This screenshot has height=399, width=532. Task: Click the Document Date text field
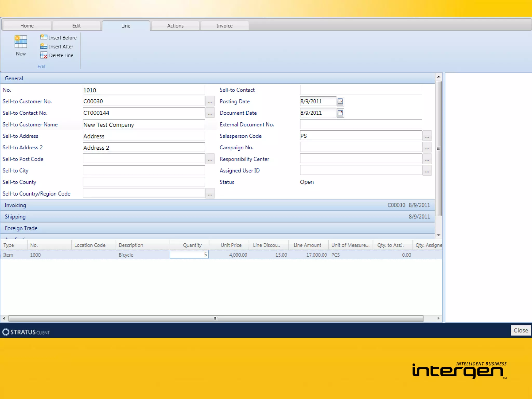click(x=318, y=113)
